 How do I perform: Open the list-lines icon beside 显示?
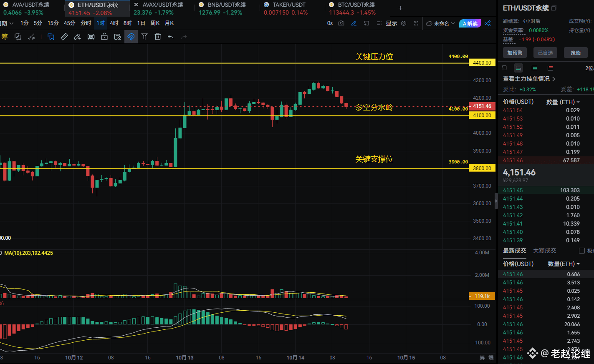pyautogui.click(x=379, y=23)
